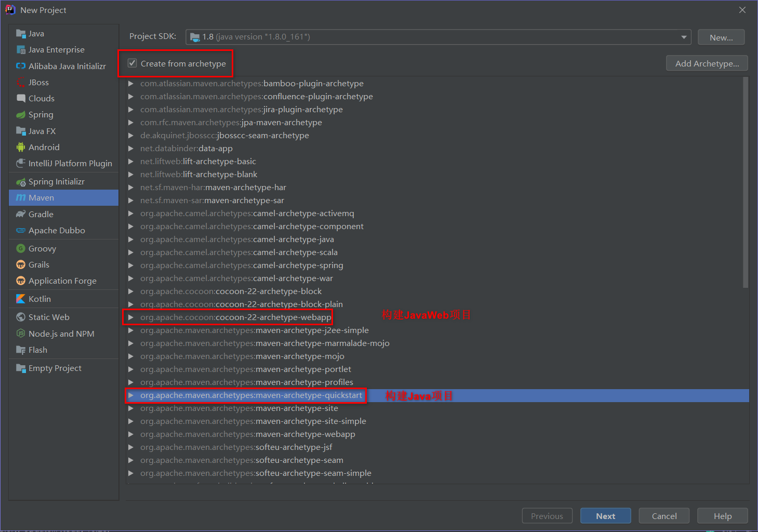Click the Java project type icon

click(21, 34)
